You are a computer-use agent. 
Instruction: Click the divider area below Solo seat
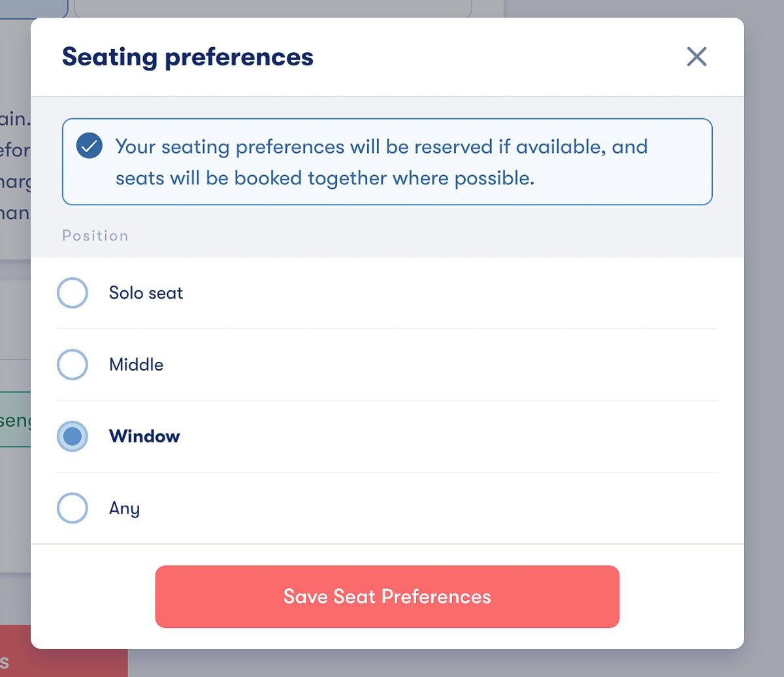click(x=387, y=329)
